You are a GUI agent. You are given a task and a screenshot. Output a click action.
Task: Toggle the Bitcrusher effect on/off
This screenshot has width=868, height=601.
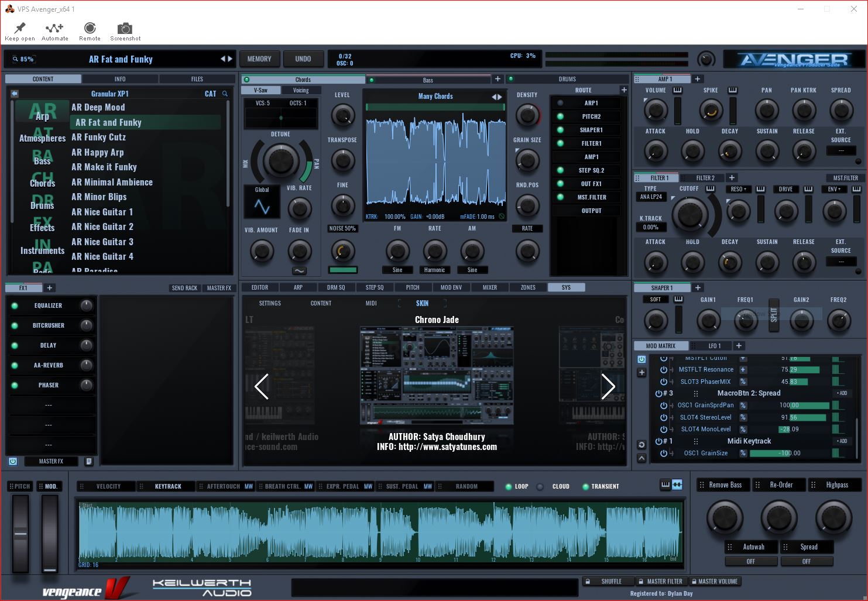pyautogui.click(x=15, y=325)
